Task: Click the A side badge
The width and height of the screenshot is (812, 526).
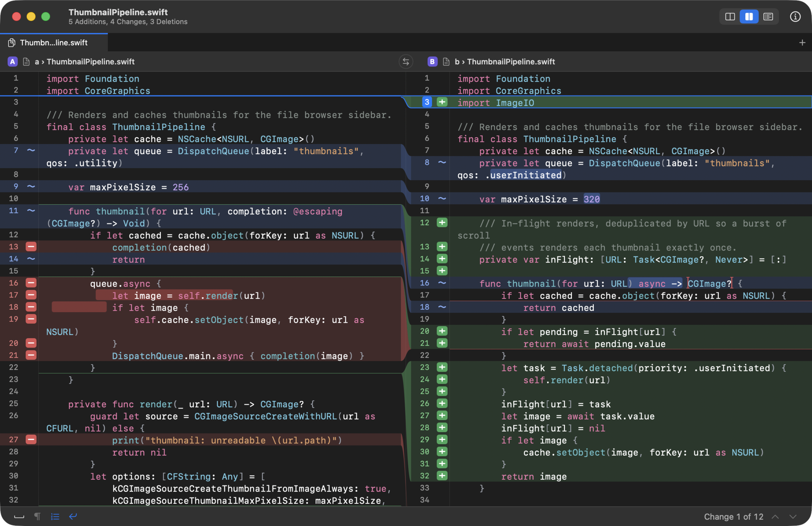Action: coord(13,61)
